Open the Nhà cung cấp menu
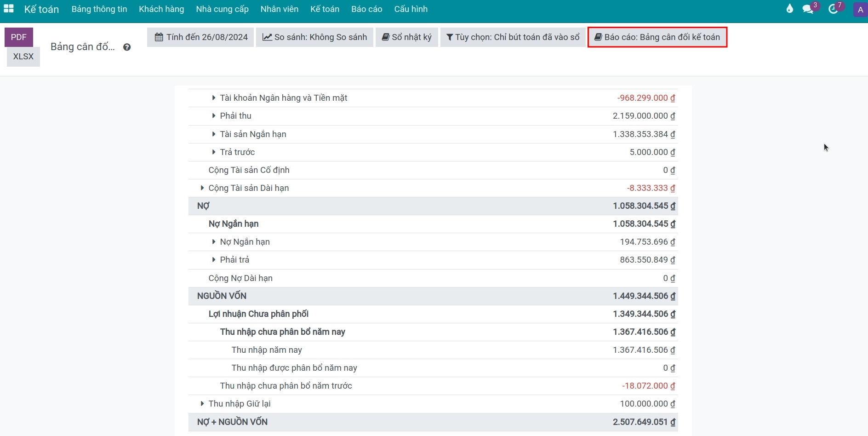The image size is (868, 436). [x=222, y=9]
